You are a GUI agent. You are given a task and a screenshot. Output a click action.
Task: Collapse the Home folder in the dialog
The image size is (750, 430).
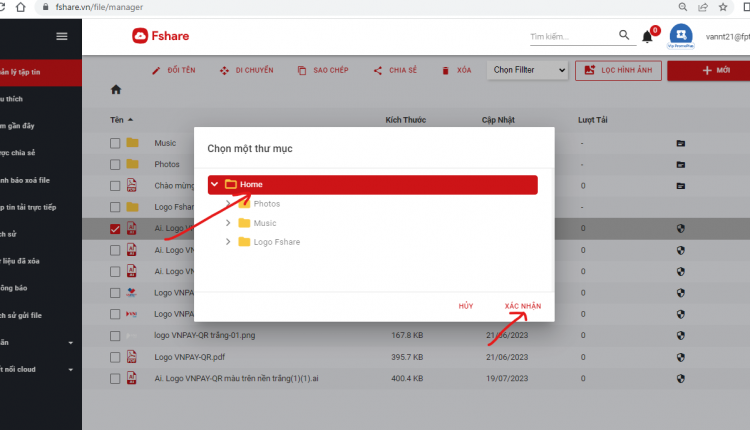click(215, 184)
